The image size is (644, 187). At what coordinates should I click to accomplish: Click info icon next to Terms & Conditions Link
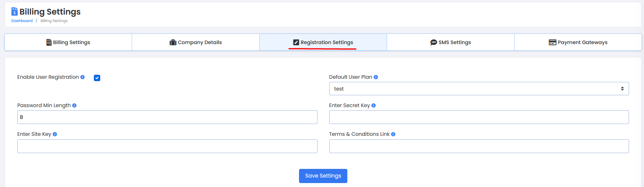pyautogui.click(x=393, y=134)
